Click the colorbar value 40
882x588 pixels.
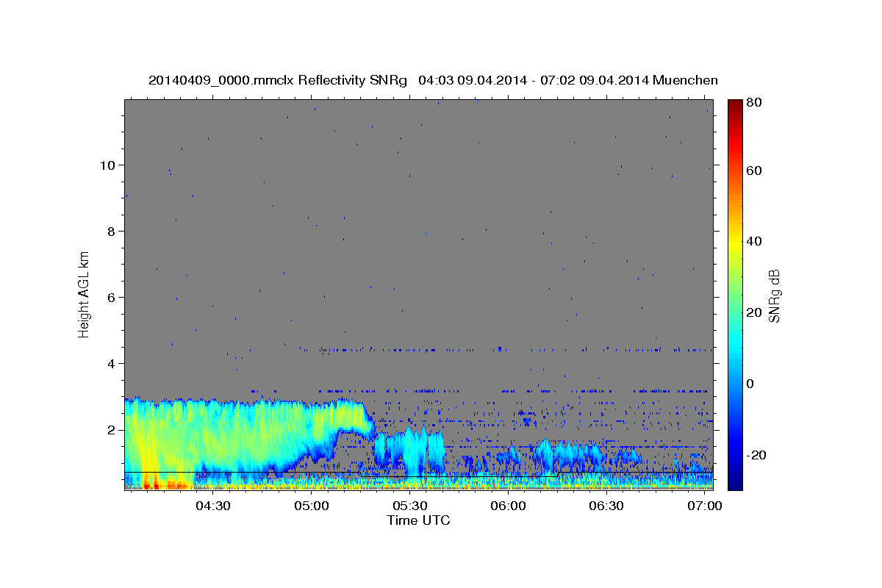pyautogui.click(x=753, y=242)
